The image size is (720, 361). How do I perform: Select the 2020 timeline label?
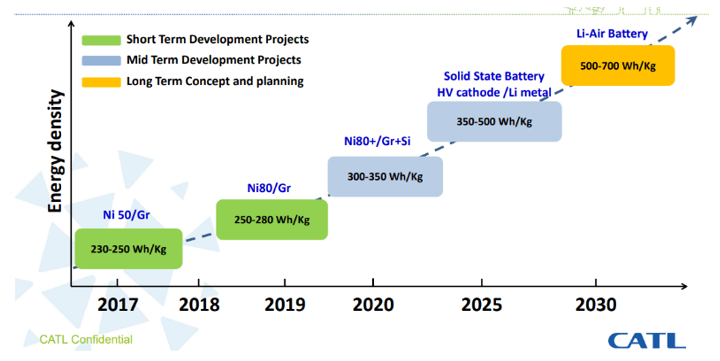(373, 305)
